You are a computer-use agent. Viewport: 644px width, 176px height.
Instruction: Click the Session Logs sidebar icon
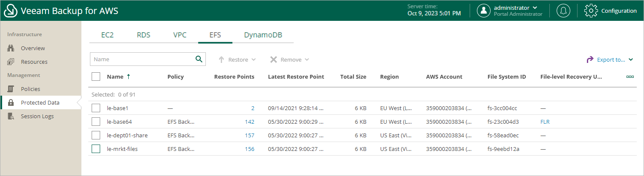point(11,116)
